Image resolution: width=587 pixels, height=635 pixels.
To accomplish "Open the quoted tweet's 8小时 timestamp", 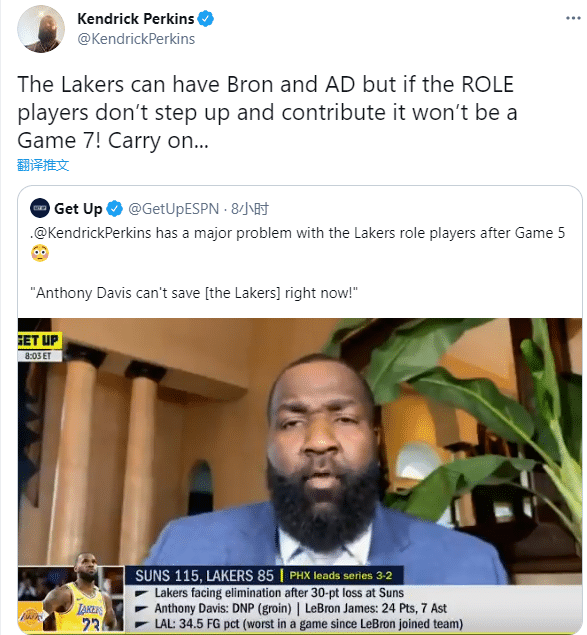I will coord(250,209).
